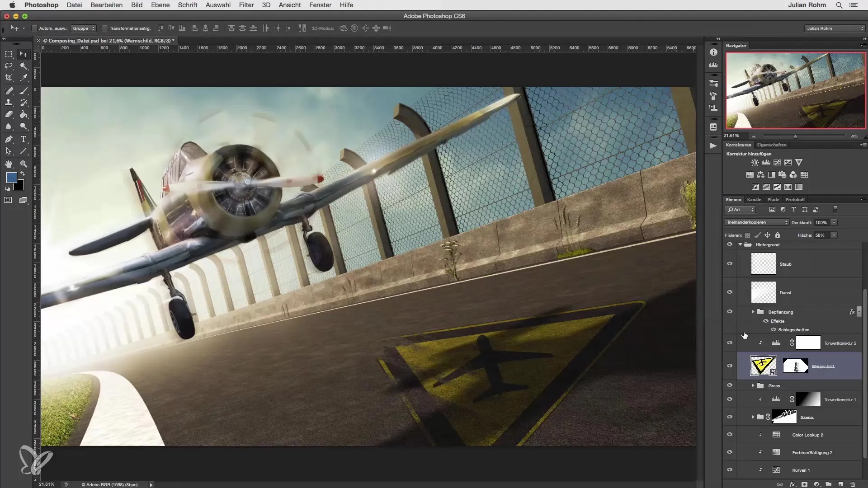Switch to the Eigenschaften tab
The image size is (868, 488).
(x=772, y=145)
